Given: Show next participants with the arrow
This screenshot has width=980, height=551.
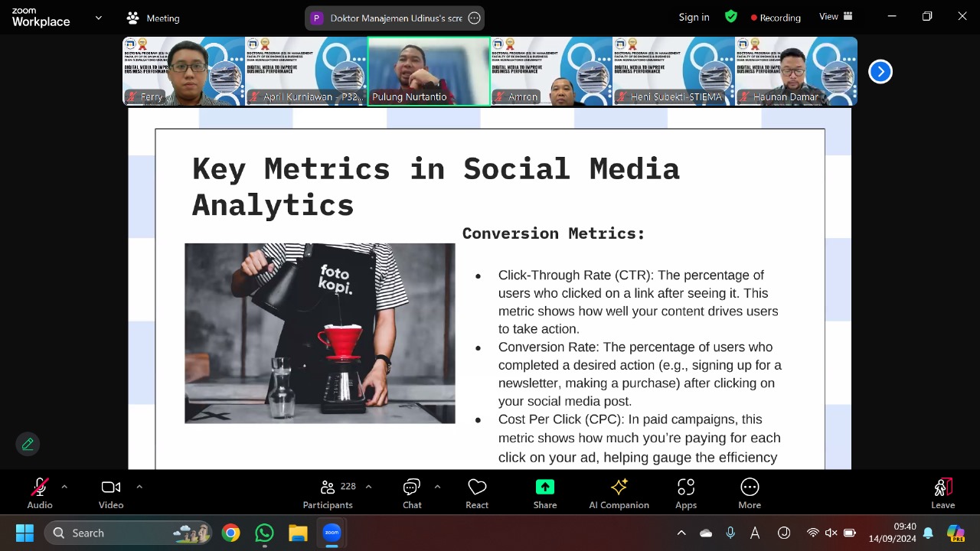Looking at the screenshot, I should 880,71.
